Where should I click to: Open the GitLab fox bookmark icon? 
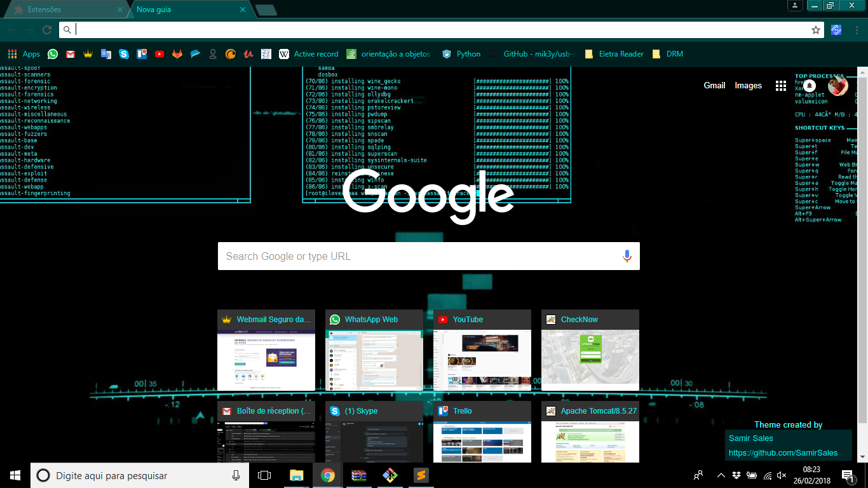pos(177,54)
